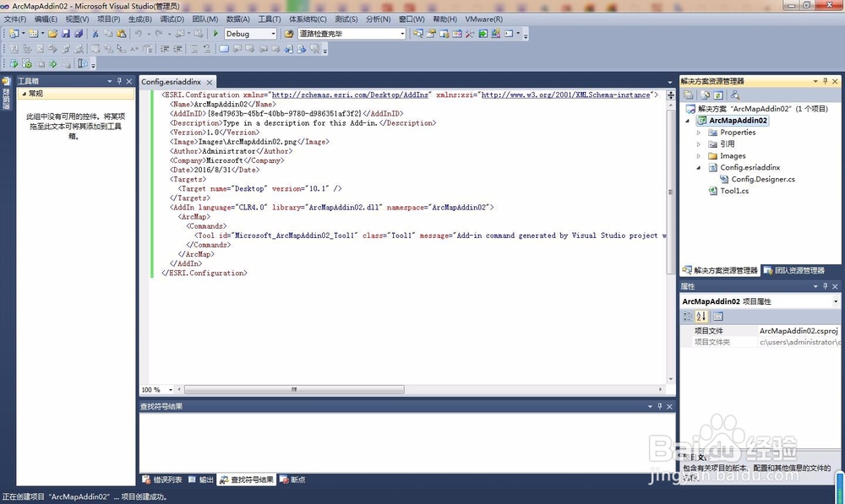Toggle the auto-hide pin on Solution Explorer
Viewport: 845px width, 504px height.
click(x=825, y=81)
